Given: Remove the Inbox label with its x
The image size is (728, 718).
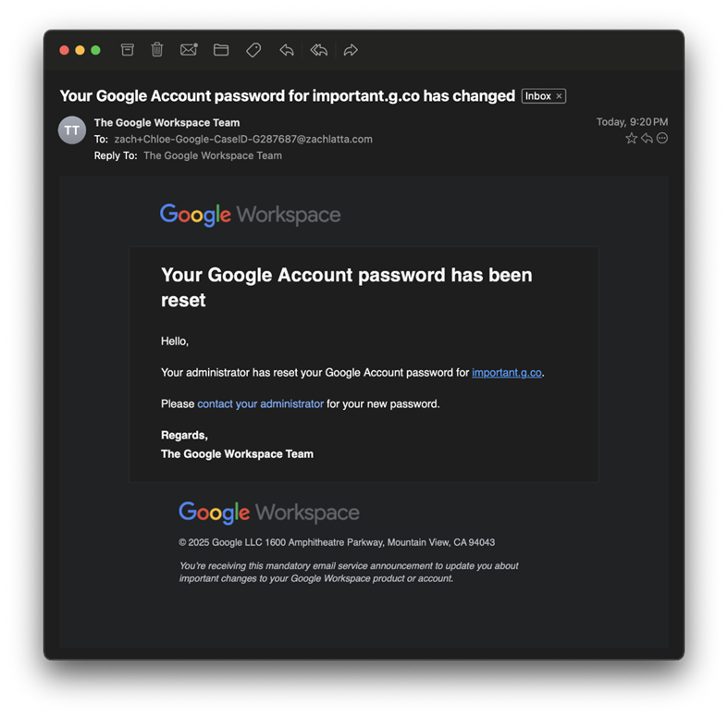Looking at the screenshot, I should (559, 96).
